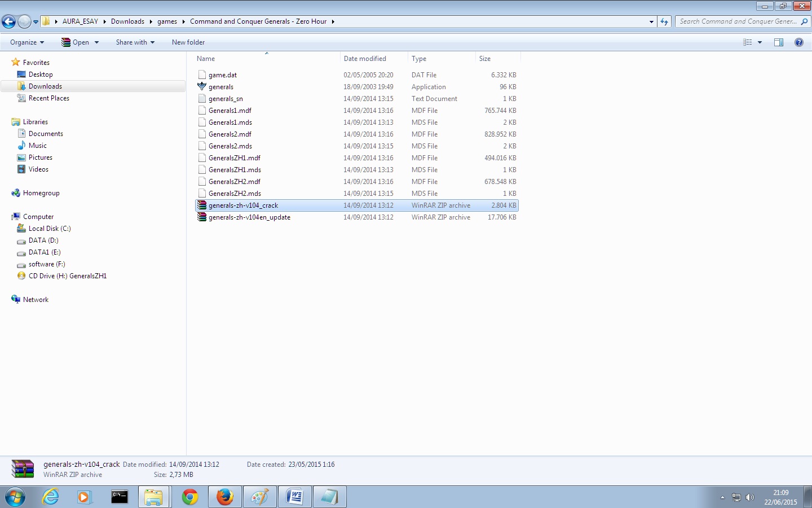Select Libraries in the navigation pane

click(36, 122)
